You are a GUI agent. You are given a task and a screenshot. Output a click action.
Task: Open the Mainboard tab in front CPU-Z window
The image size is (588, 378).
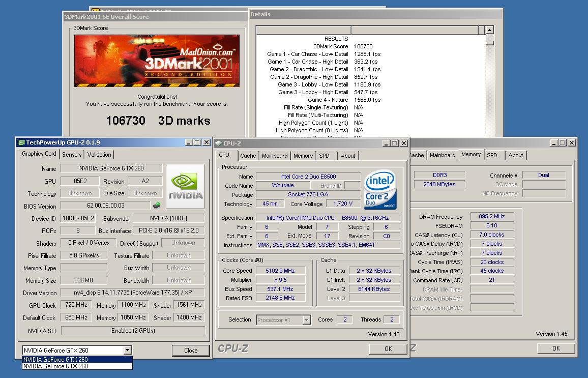(x=275, y=156)
